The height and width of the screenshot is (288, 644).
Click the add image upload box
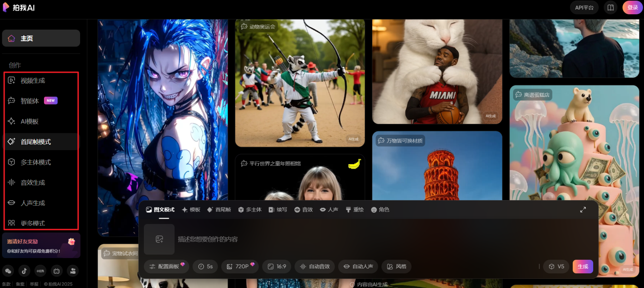click(159, 239)
